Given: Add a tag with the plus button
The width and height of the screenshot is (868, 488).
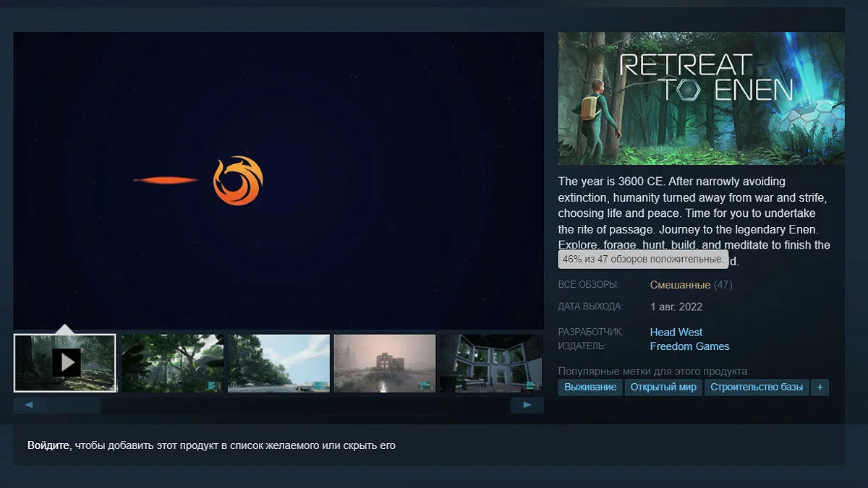Looking at the screenshot, I should [820, 387].
